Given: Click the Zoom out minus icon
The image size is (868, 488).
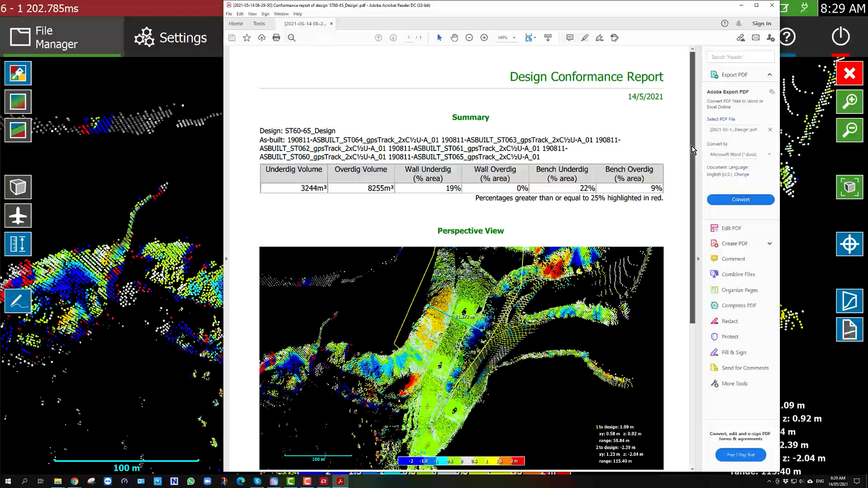Looking at the screenshot, I should coord(469,38).
